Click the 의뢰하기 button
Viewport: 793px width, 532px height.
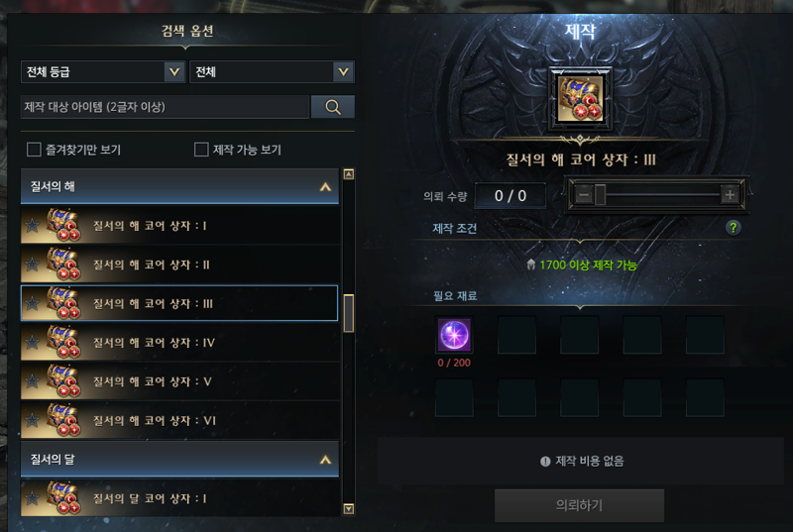coord(579,505)
